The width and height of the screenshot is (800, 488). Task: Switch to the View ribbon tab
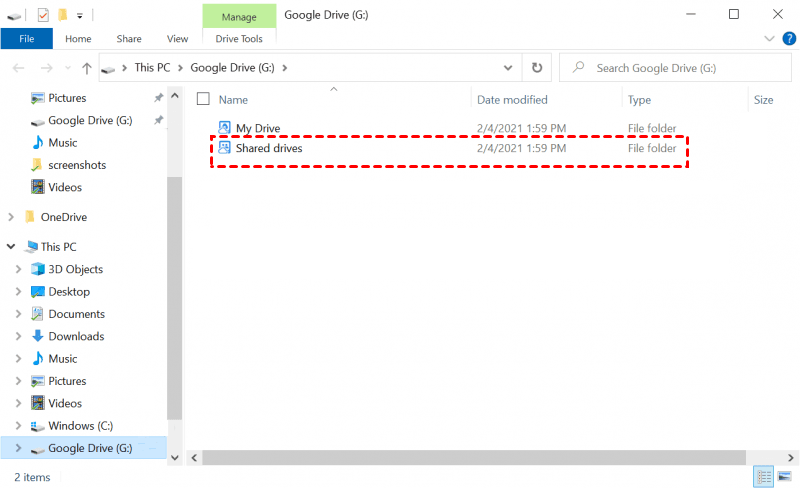pyautogui.click(x=177, y=39)
